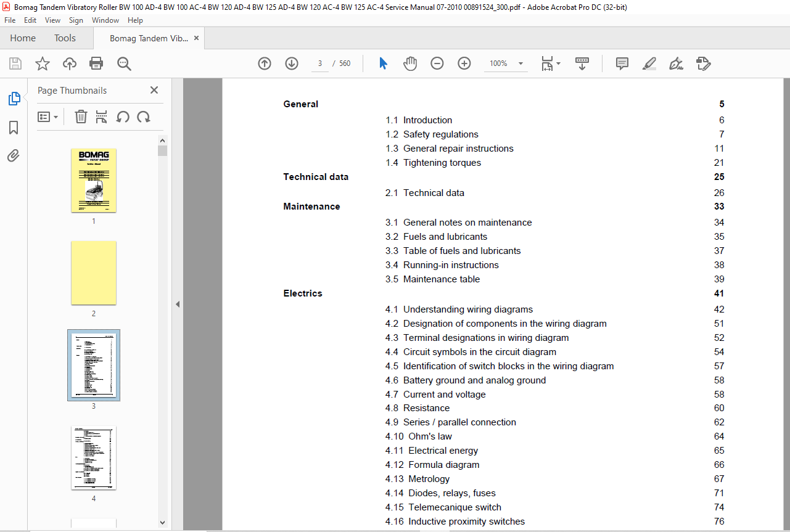Zoom in with the plus icon
The image size is (790, 532).
coord(464,63)
